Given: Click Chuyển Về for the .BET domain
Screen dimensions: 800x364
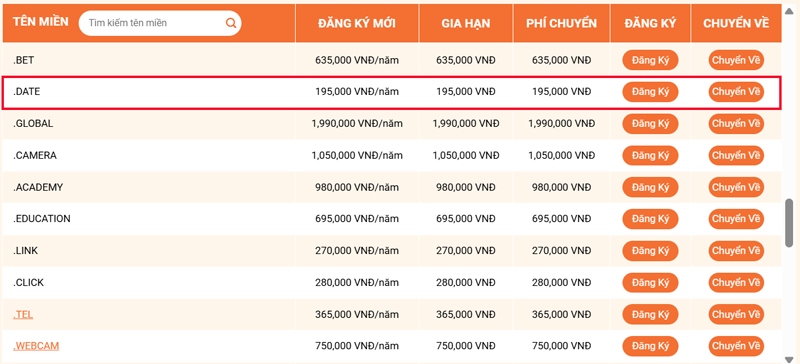Looking at the screenshot, I should [736, 60].
